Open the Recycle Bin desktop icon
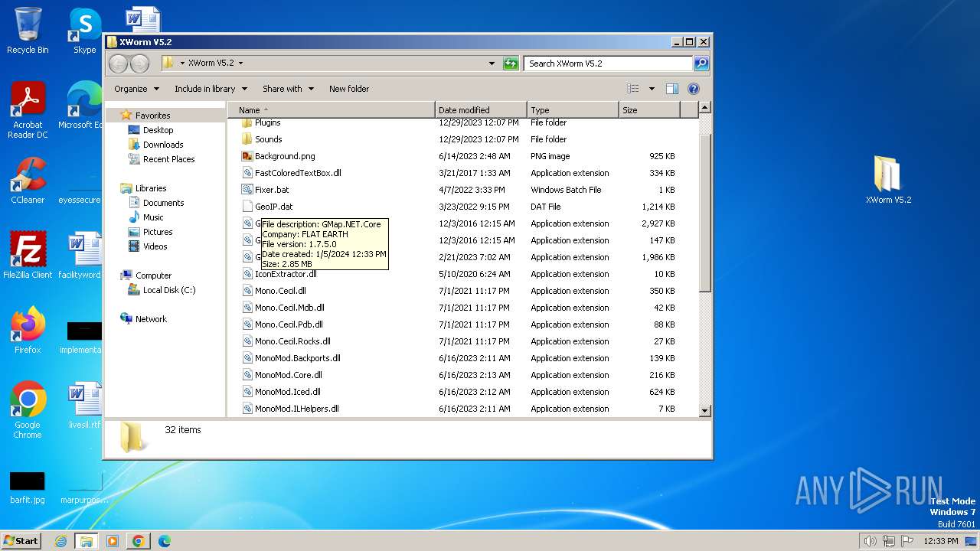 pyautogui.click(x=28, y=31)
